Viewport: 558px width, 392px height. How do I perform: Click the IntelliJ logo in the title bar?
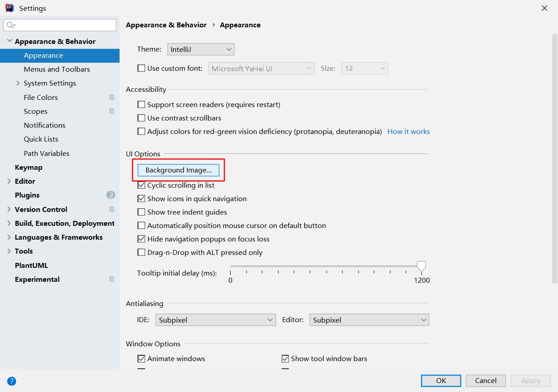[9, 8]
